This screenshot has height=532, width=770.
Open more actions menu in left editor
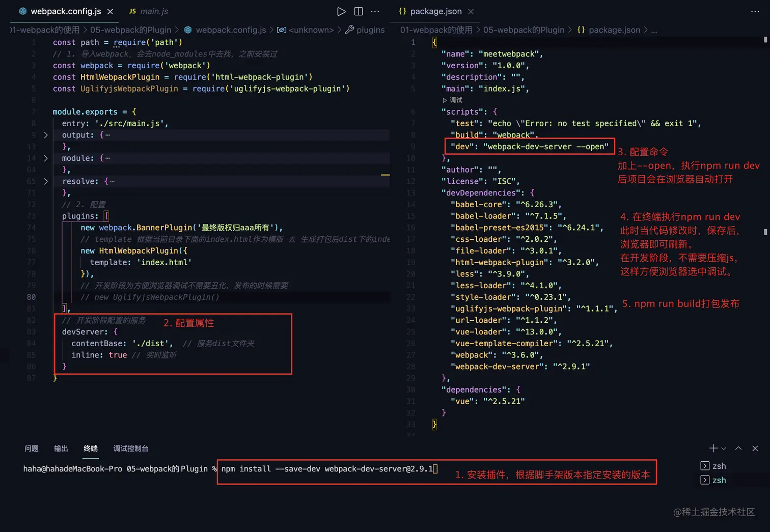click(x=375, y=11)
